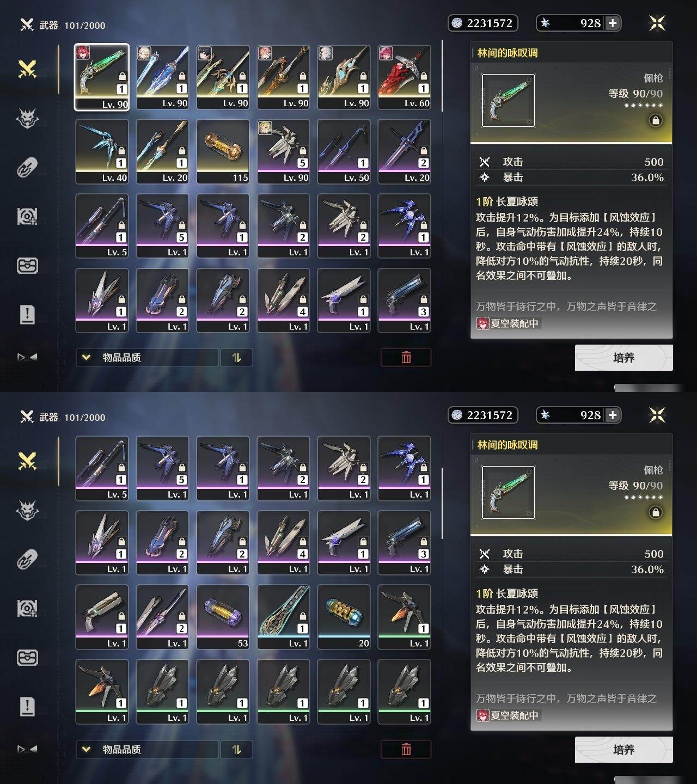The image size is (697, 784).
Task: Click the red trash delete icon in bottom panel
Action: click(406, 749)
